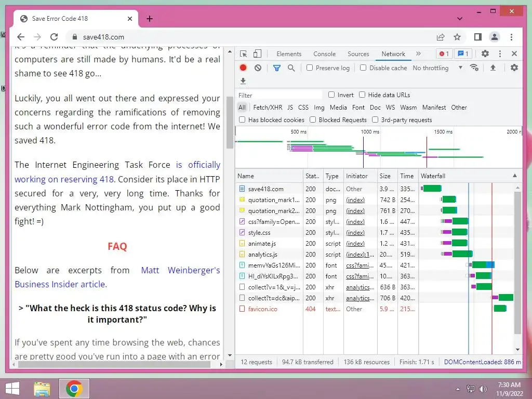View site security lock info

pyautogui.click(x=75, y=37)
